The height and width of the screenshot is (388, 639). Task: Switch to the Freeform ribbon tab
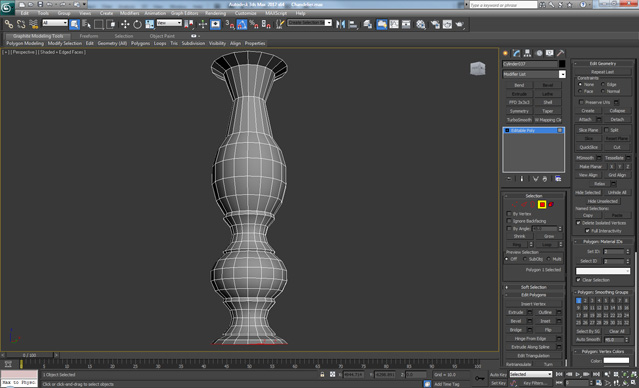pyautogui.click(x=88, y=36)
